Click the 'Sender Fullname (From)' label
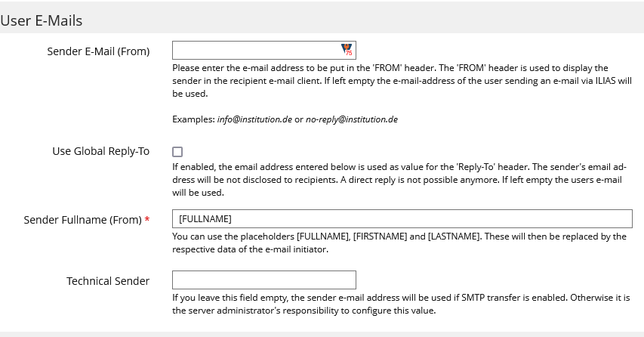The height and width of the screenshot is (337, 644). 82,220
